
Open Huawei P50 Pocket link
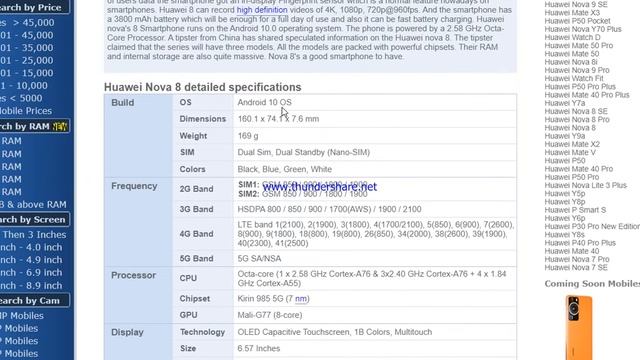[x=578, y=21]
